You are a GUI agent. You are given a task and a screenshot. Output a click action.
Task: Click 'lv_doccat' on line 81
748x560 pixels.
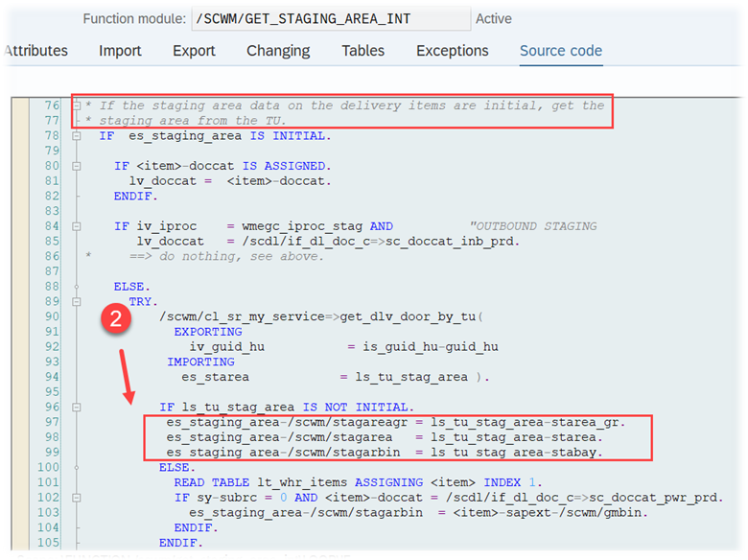[x=163, y=181]
